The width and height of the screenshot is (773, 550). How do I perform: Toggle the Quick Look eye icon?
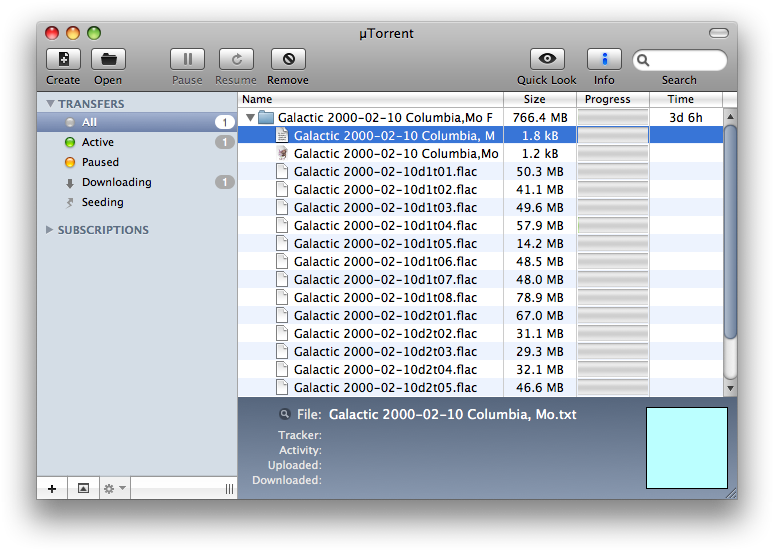coord(547,59)
